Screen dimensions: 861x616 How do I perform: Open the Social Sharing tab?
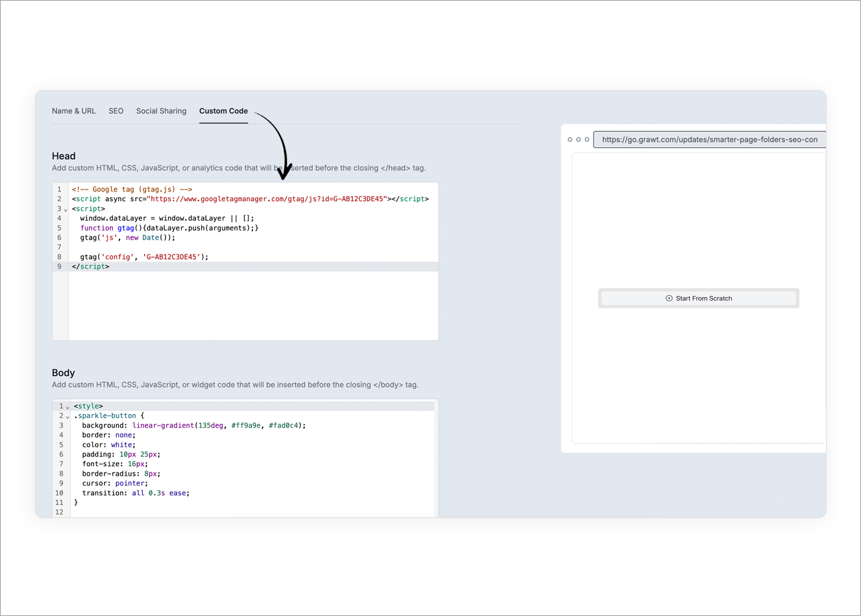(x=161, y=111)
